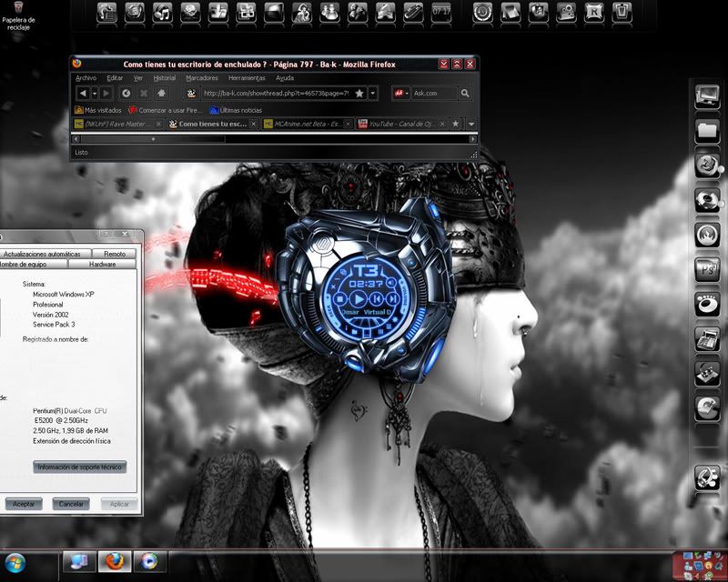Click the search magnifier next to Ask.com

point(465,94)
